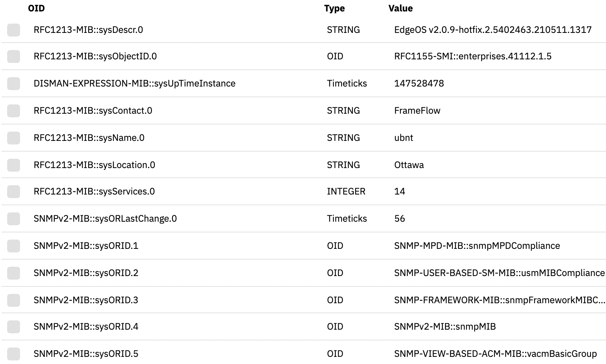Select the checkbox for sysORID.4

coord(14,327)
